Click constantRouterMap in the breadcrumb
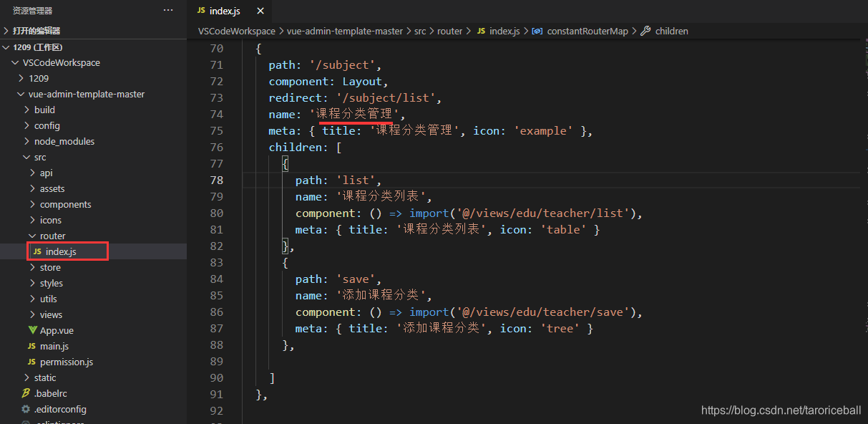Screen dimensions: 868x424 pos(587,31)
